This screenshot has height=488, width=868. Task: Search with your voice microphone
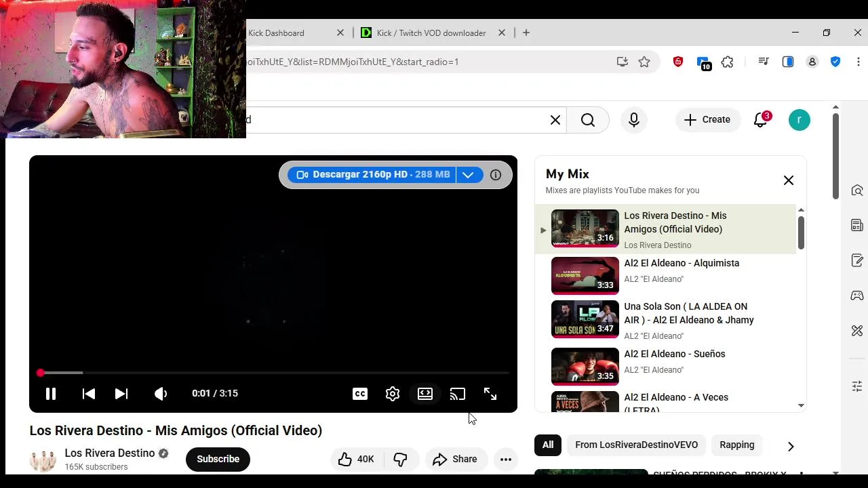point(634,120)
